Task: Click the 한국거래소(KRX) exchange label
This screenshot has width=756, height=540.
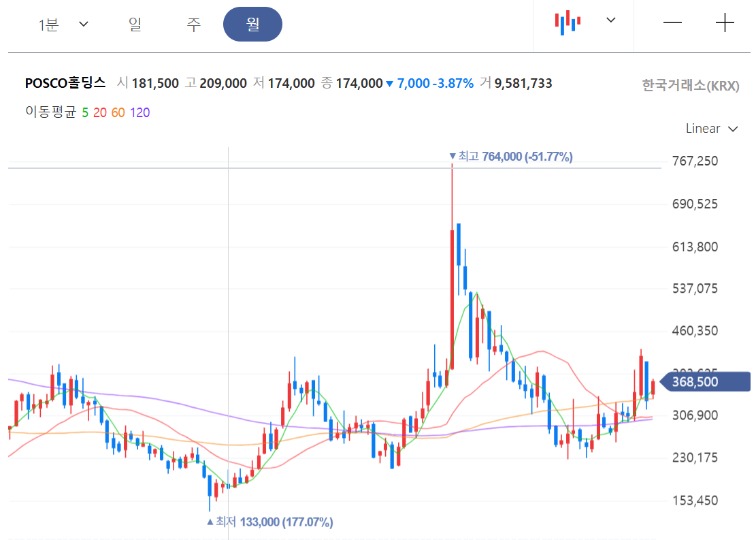Action: point(691,85)
